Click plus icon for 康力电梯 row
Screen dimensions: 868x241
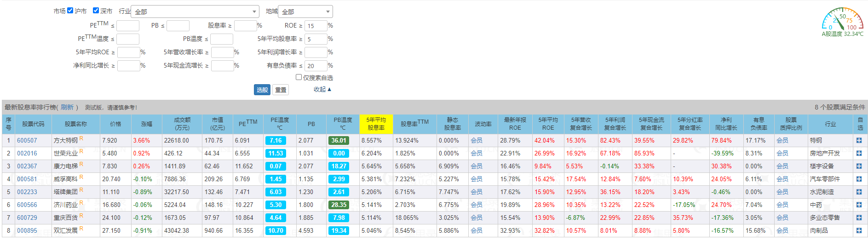coord(859,166)
